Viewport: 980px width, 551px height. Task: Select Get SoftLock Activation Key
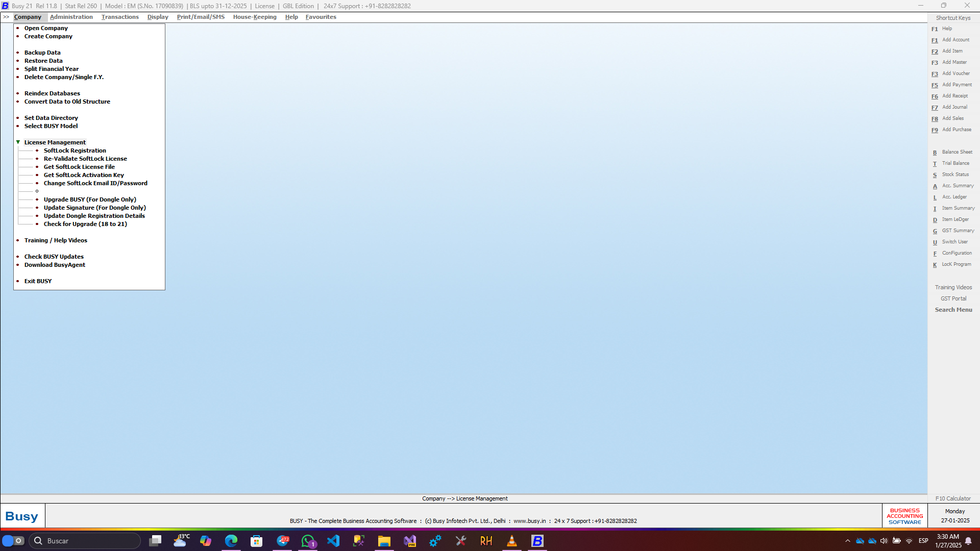click(84, 175)
